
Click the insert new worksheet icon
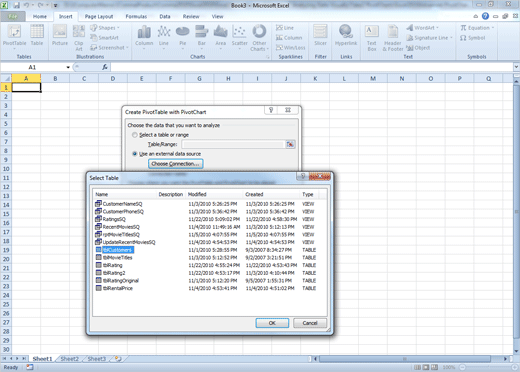point(118,359)
